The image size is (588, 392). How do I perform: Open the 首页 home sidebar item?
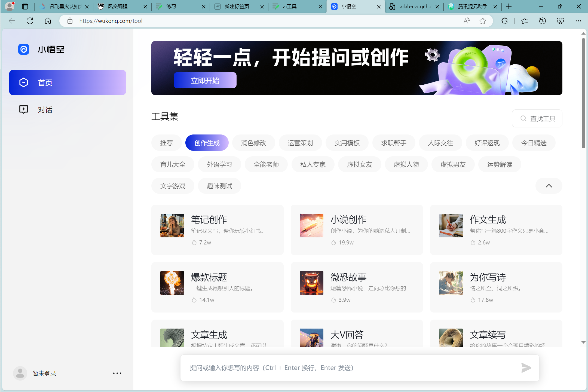(68, 82)
